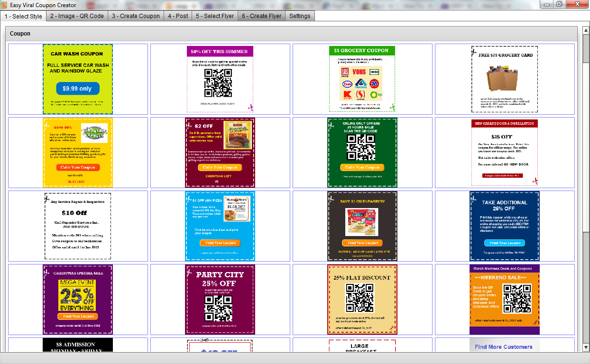Image resolution: width=590 pixels, height=364 pixels.
Task: Pick the green Online Only Offers coupon
Action: pyautogui.click(x=362, y=153)
